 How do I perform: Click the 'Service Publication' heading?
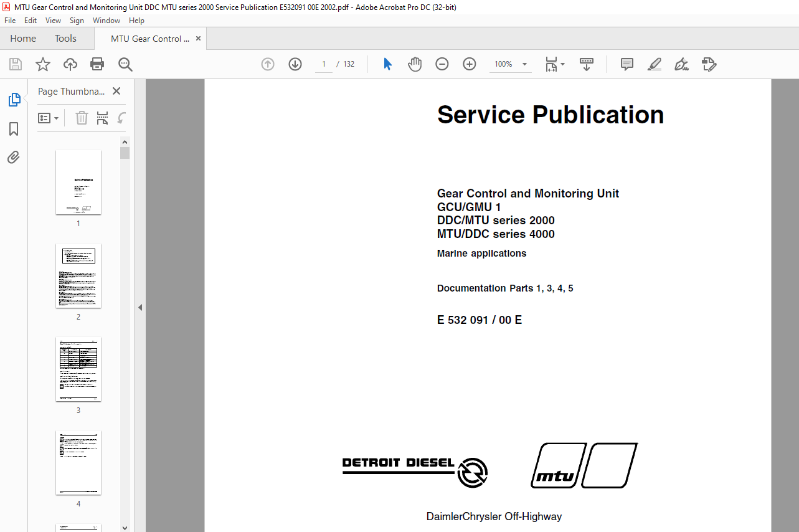[x=551, y=115]
